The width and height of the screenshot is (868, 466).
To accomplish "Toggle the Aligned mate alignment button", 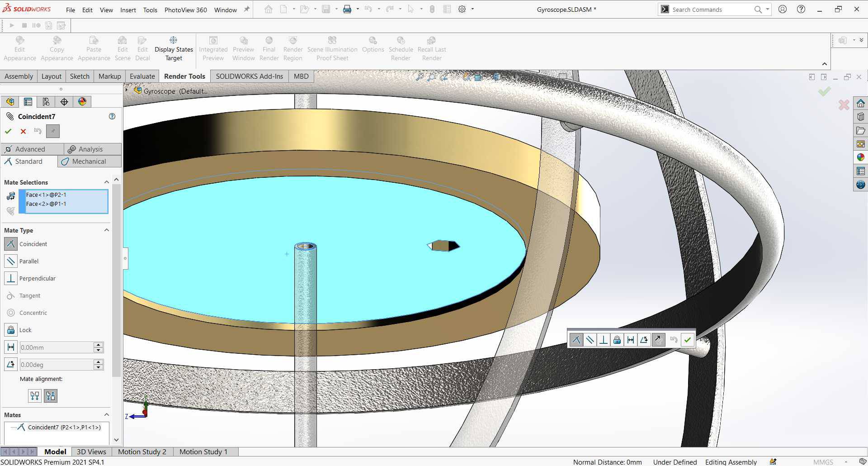I will pyautogui.click(x=35, y=396).
